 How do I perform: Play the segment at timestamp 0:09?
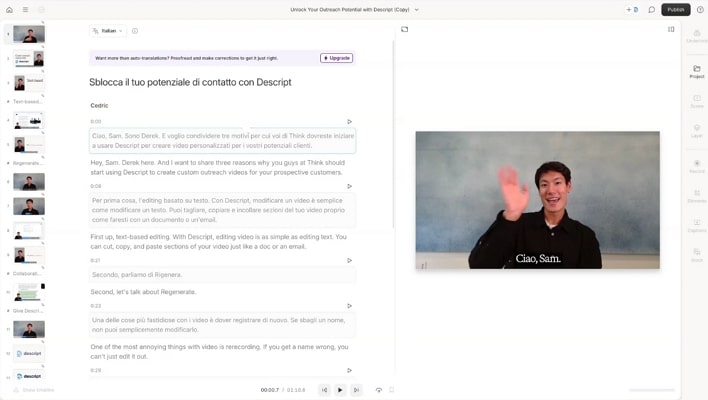tap(349, 186)
